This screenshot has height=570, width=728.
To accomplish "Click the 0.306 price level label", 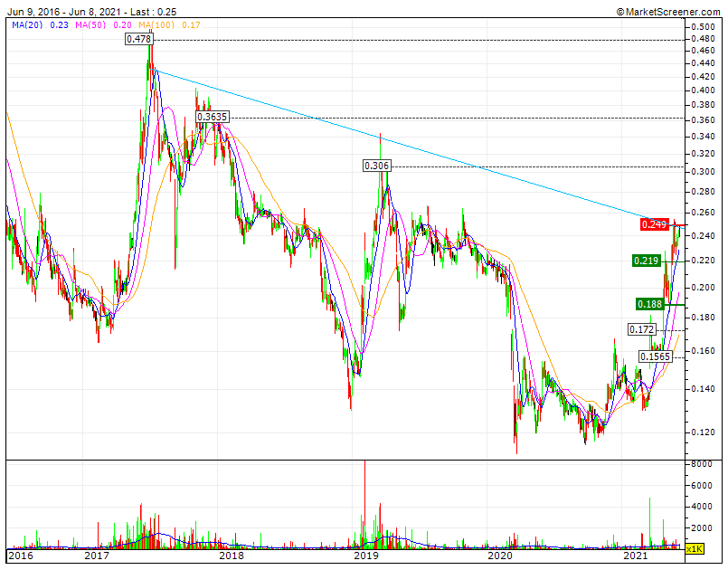I will [377, 166].
